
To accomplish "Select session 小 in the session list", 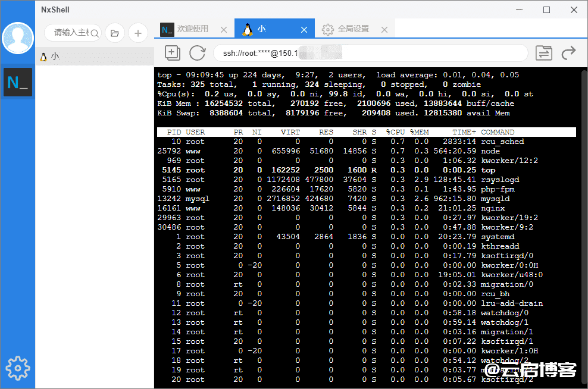I will point(52,55).
